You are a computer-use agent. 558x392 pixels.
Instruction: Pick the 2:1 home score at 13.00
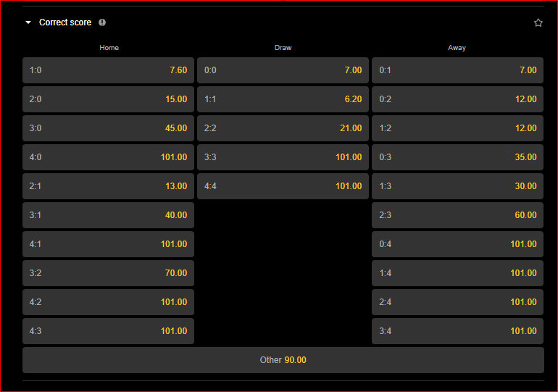coord(108,186)
